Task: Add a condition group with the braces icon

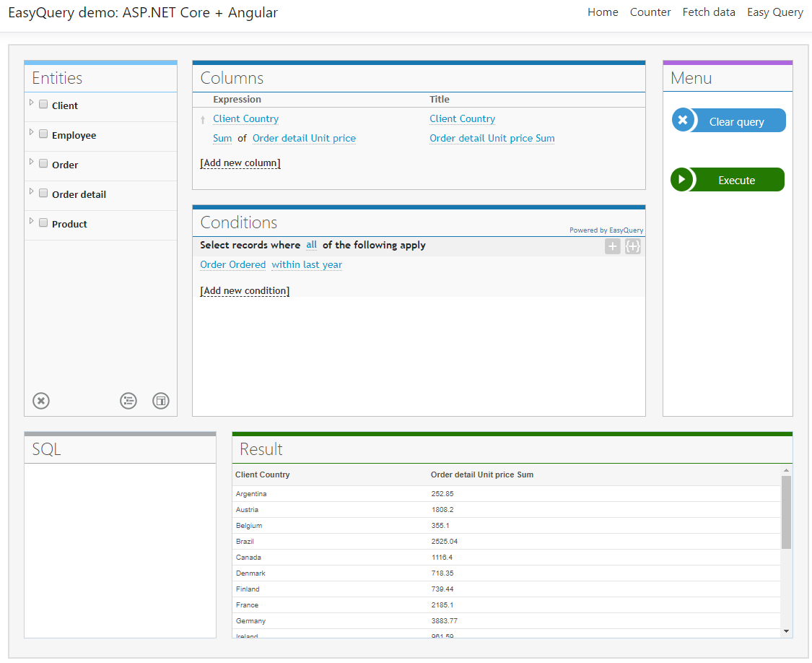Action: [633, 246]
